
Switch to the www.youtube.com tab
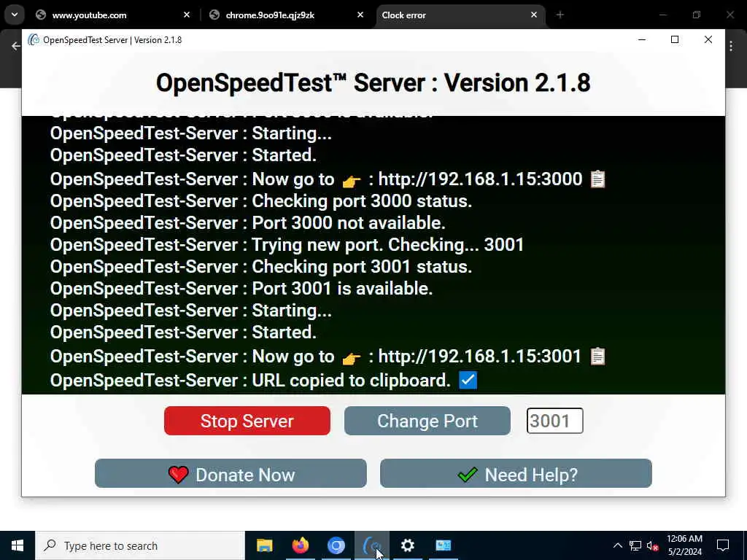point(89,15)
